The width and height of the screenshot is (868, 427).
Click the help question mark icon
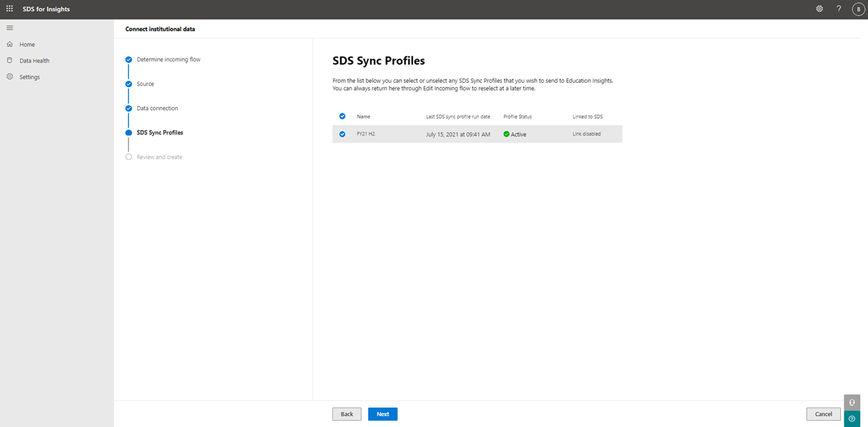(x=839, y=9)
